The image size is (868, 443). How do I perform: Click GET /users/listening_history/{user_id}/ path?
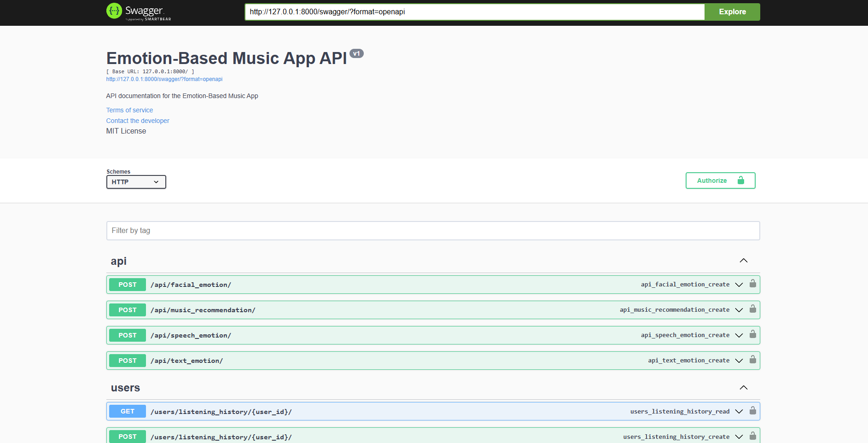pyautogui.click(x=221, y=412)
